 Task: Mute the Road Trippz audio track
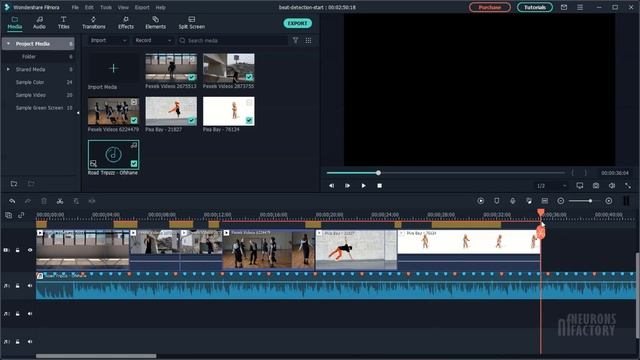pos(30,286)
